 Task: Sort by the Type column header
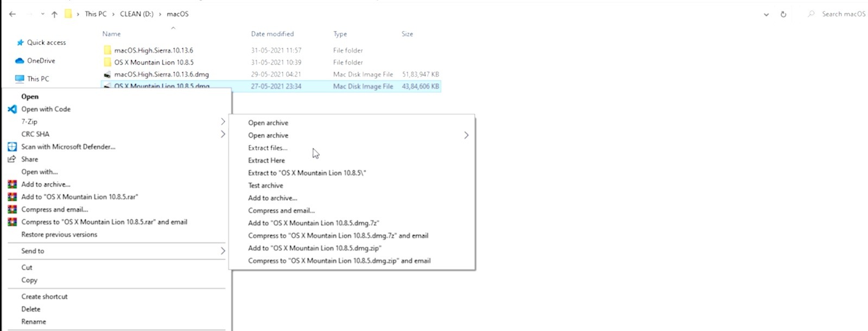(x=340, y=34)
